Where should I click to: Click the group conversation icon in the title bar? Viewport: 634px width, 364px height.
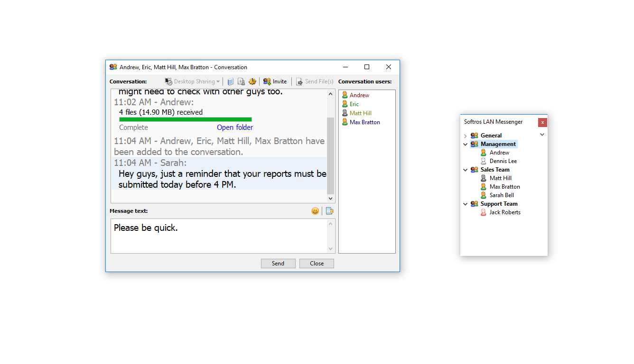113,67
